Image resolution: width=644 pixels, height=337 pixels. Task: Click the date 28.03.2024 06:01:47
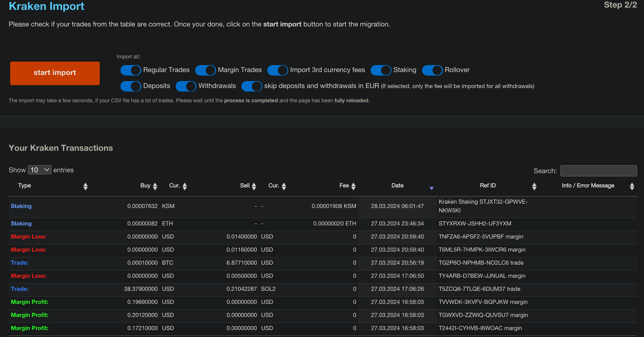(397, 206)
